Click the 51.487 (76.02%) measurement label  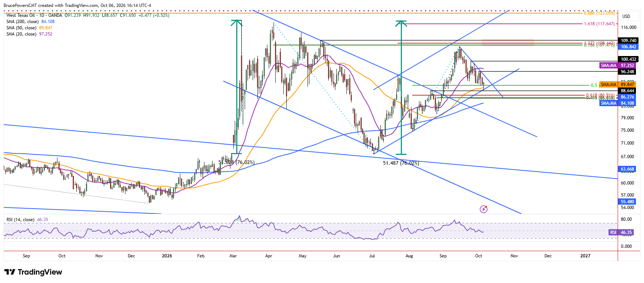pos(401,163)
